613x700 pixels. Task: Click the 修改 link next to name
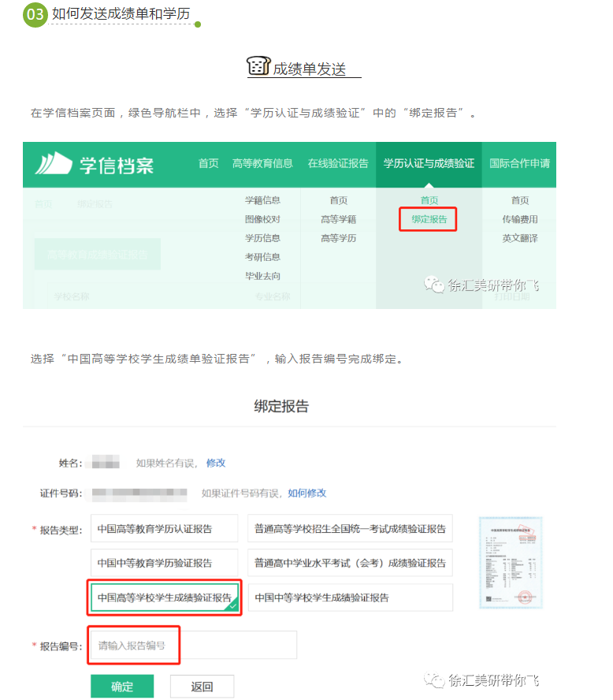click(x=216, y=463)
